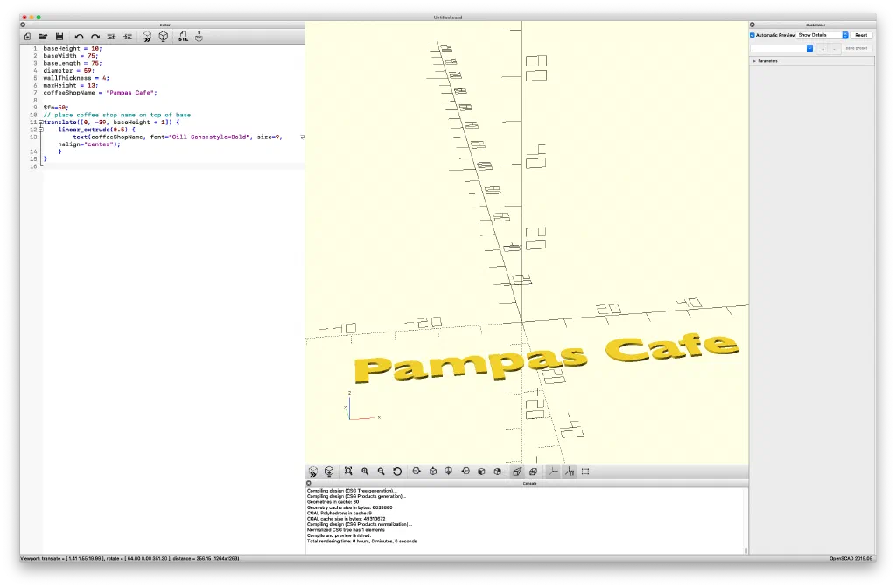896x588 pixels.
Task: Click the diameter = 59 line
Action: click(x=68, y=71)
